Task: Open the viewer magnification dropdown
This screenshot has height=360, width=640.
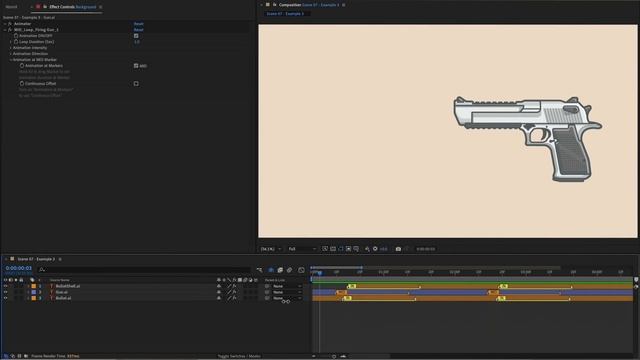Action: tap(271, 249)
